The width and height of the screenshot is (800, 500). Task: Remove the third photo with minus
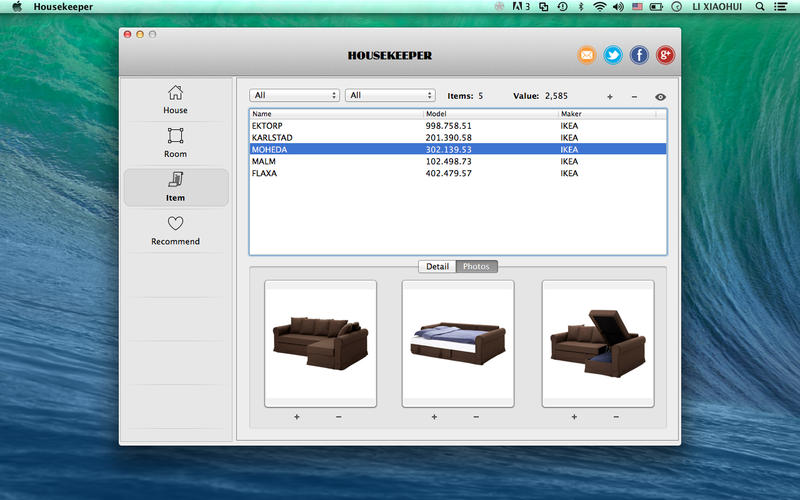coord(616,417)
